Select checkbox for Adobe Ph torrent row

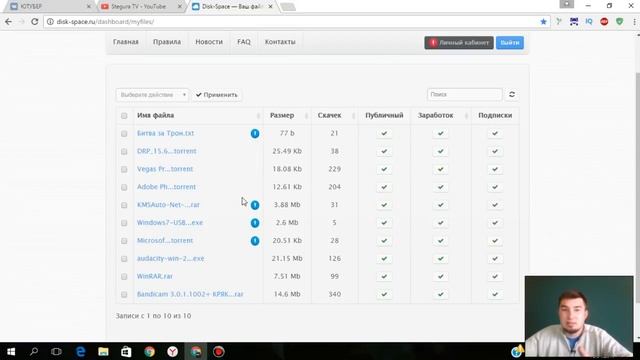point(124,187)
